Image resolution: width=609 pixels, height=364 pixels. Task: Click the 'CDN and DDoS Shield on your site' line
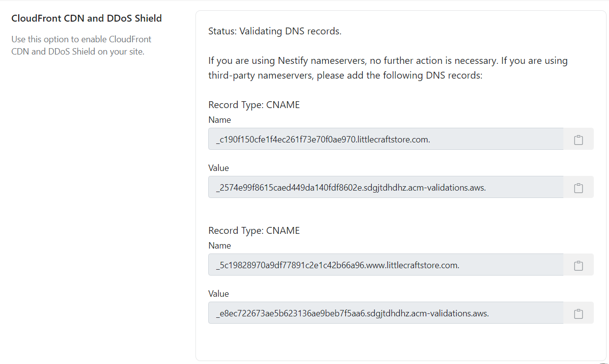click(x=78, y=52)
